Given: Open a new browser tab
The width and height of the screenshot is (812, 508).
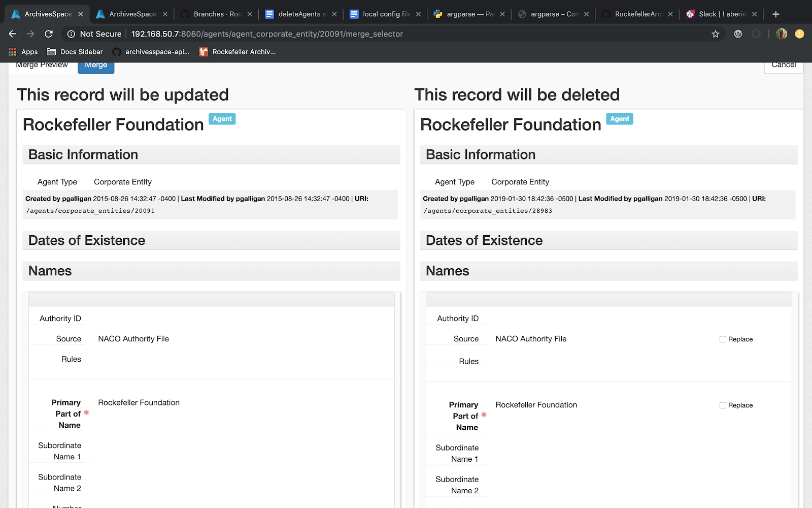Looking at the screenshot, I should (775, 14).
